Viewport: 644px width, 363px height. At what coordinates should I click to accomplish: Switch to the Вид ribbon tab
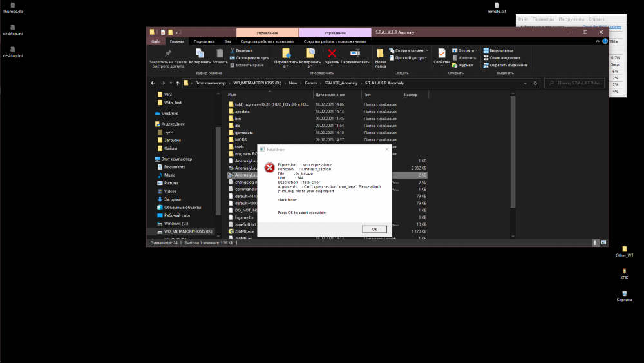[x=227, y=41]
